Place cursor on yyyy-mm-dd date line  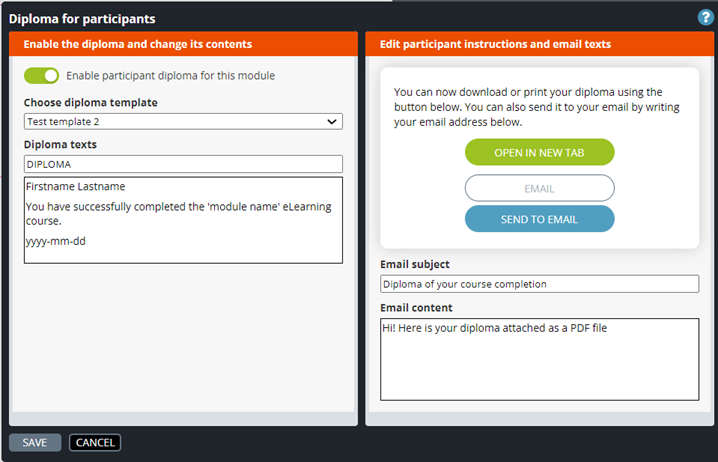click(56, 241)
